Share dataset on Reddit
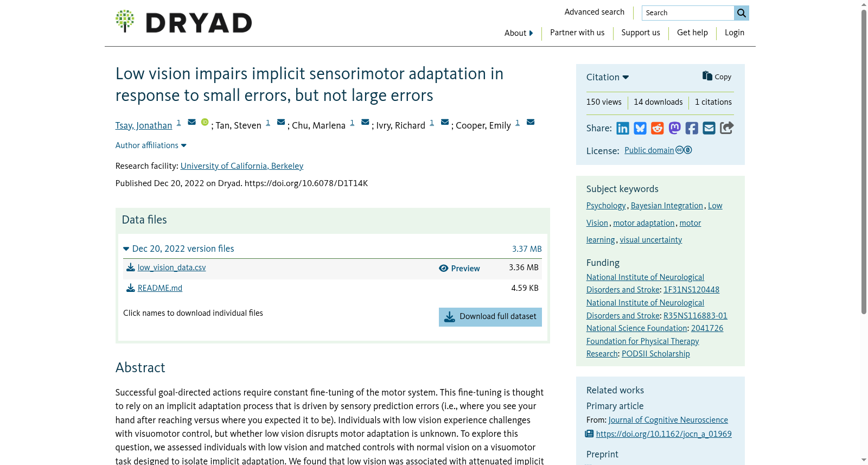 click(658, 128)
